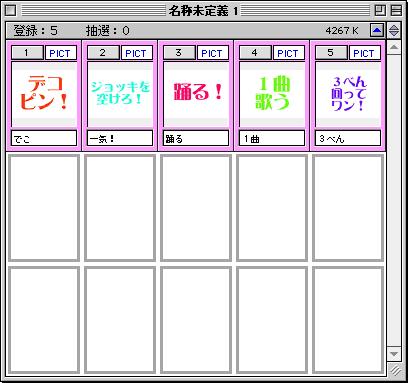
Task: Select the 3べん回ってワン！ card image
Action: pyautogui.click(x=348, y=94)
